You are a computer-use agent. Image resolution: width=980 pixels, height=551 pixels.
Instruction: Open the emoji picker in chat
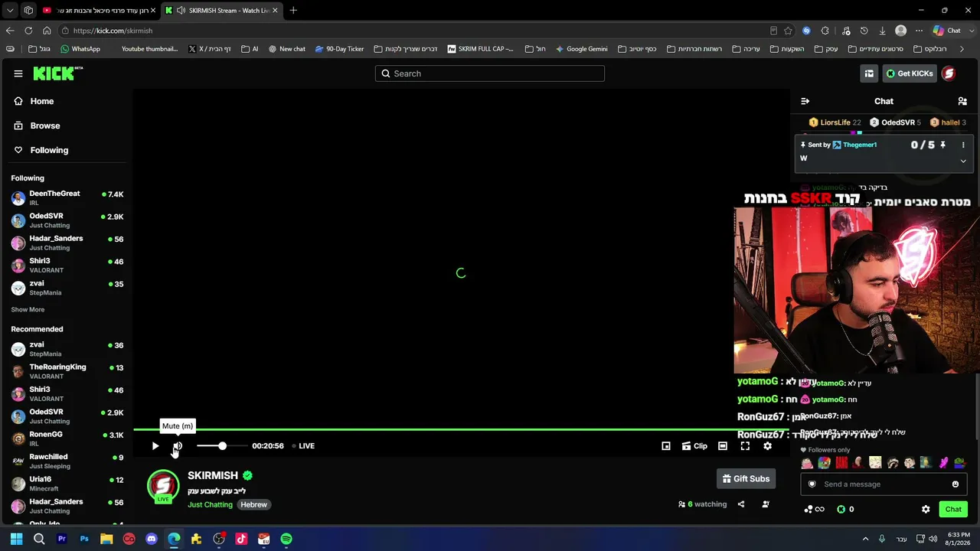tap(955, 484)
